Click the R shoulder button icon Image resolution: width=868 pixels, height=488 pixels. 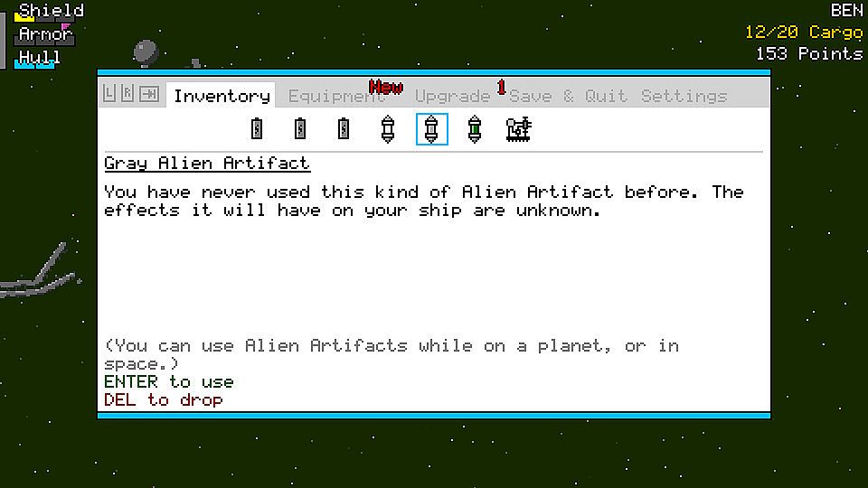pos(127,94)
